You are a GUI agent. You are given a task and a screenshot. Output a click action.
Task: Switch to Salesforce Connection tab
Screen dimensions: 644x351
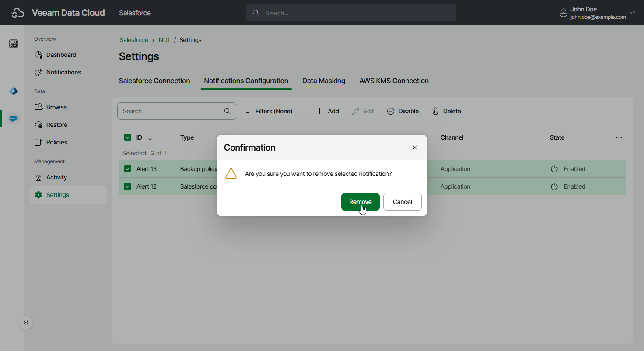154,81
